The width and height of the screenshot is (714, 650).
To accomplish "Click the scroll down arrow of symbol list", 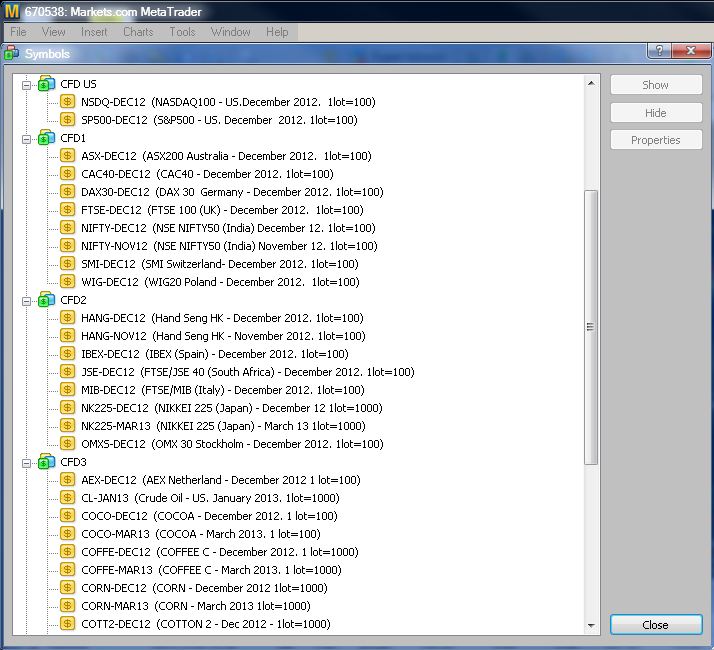I will point(591,626).
